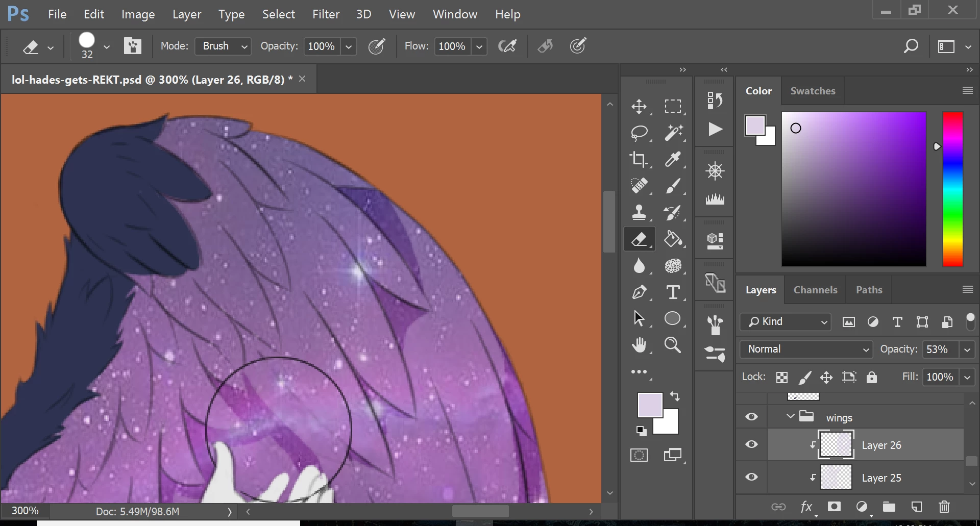The height and width of the screenshot is (526, 980).
Task: Pick the Sponge tool
Action: coord(673,265)
